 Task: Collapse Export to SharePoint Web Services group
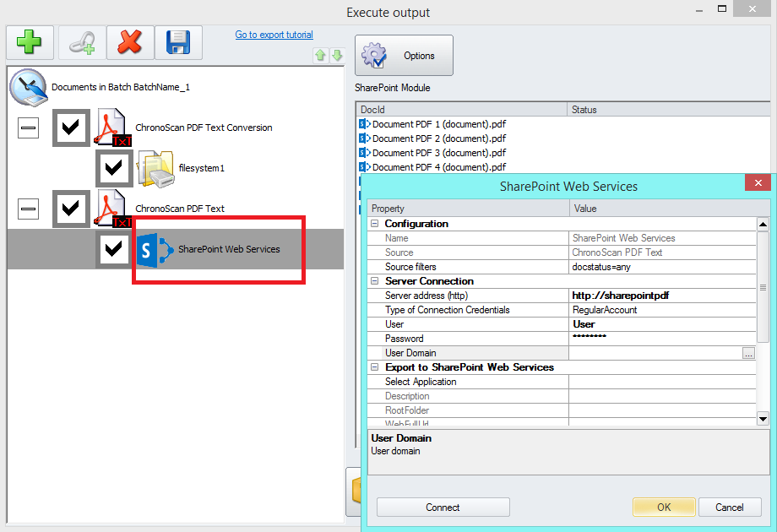pyautogui.click(x=375, y=367)
